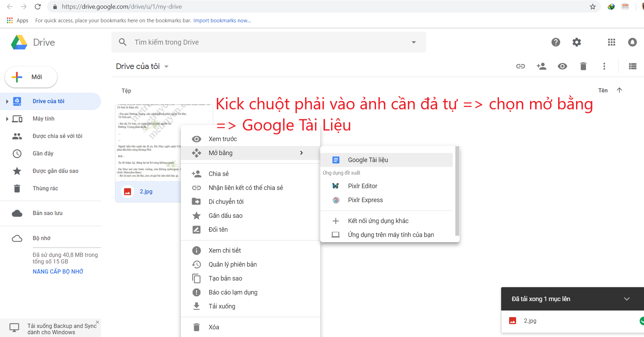This screenshot has width=644, height=337.
Task: Reverse sort direction arrow next to Tên
Action: pos(619,90)
